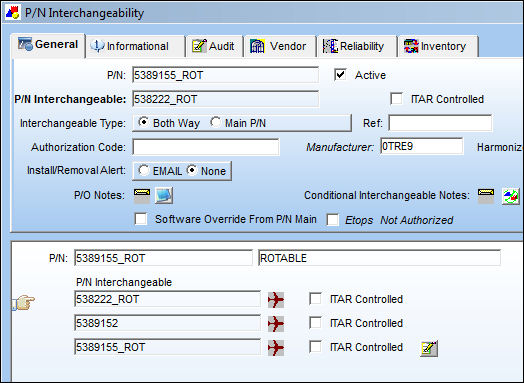Click the pointing hand row indicator

click(24, 302)
